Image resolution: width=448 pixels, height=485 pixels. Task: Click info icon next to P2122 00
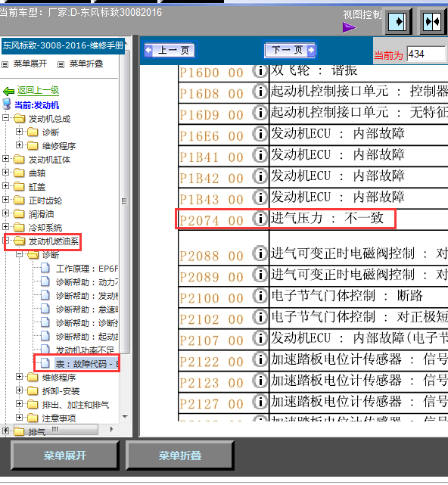[260, 359]
